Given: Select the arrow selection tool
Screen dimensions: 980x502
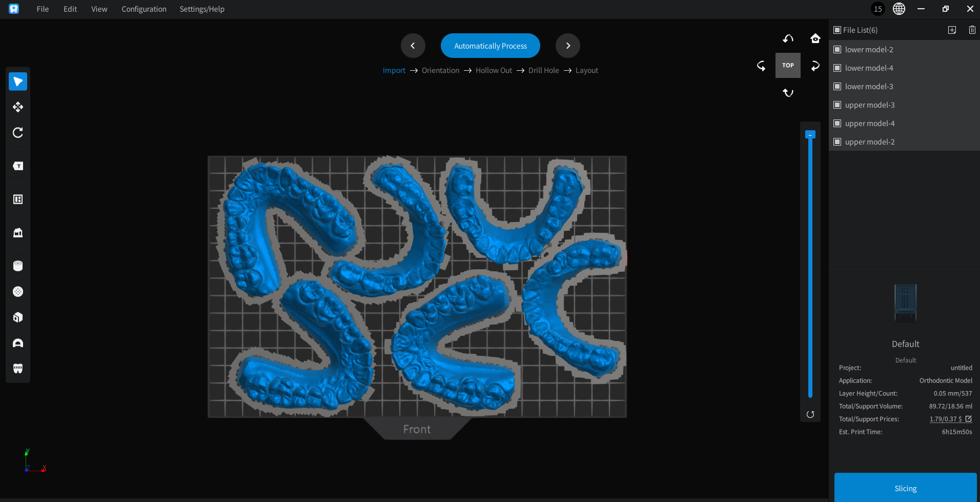Looking at the screenshot, I should (x=18, y=82).
